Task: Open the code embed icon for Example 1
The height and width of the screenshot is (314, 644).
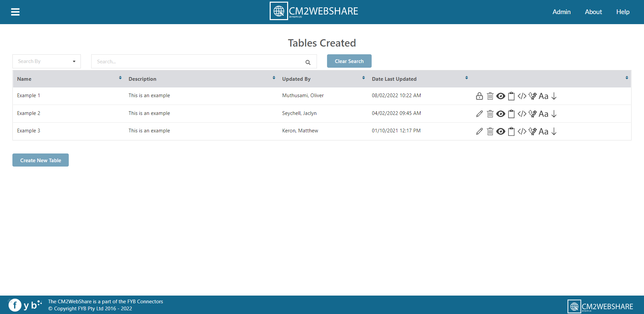Action: pyautogui.click(x=522, y=96)
